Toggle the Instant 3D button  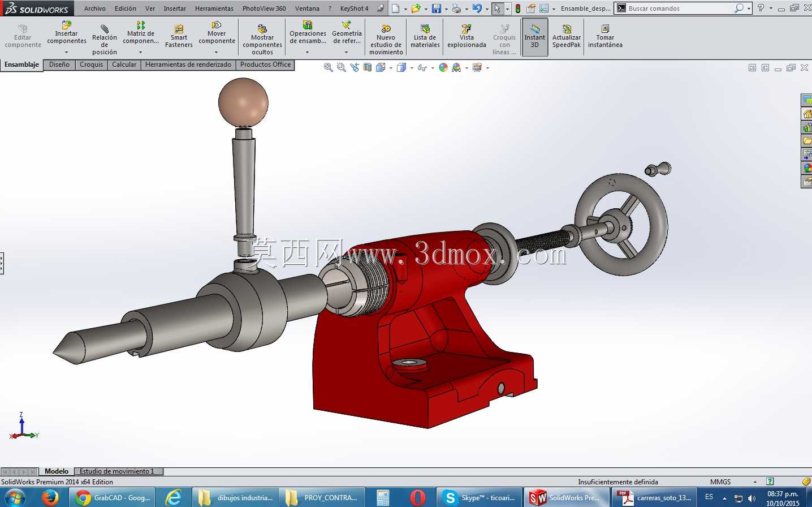[535, 37]
